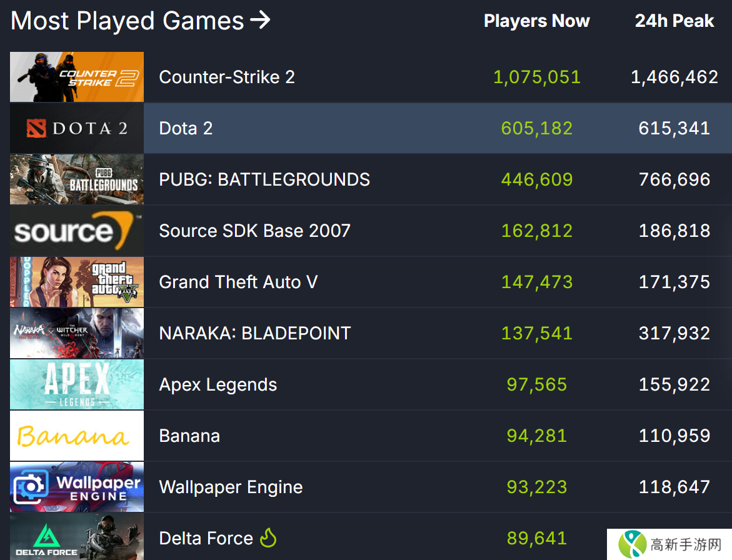This screenshot has width=732, height=560.
Task: Open the Source SDK logo image
Action: click(77, 231)
